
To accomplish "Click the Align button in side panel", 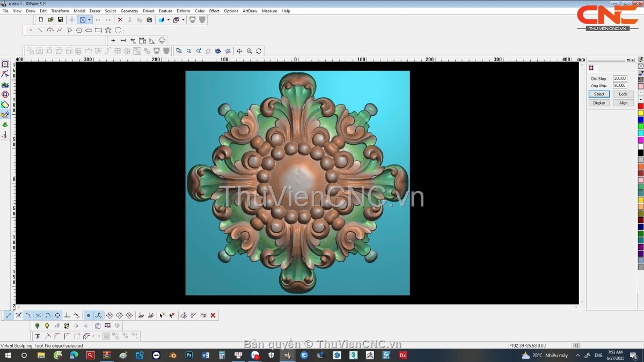I will tap(623, 102).
